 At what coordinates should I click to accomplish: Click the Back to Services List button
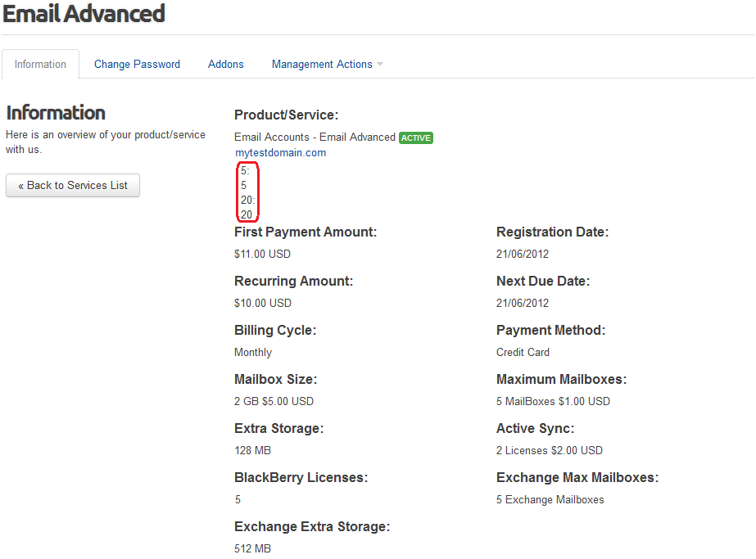73,186
